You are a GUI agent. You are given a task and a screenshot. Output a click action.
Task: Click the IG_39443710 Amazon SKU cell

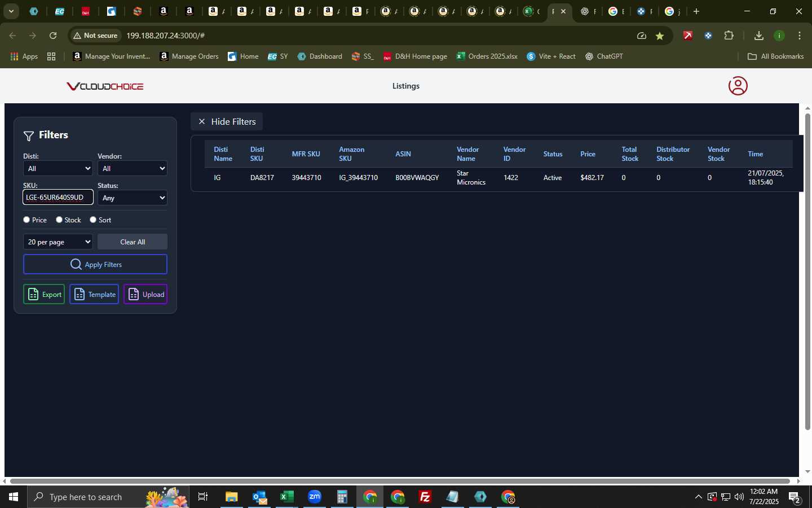[x=359, y=178]
